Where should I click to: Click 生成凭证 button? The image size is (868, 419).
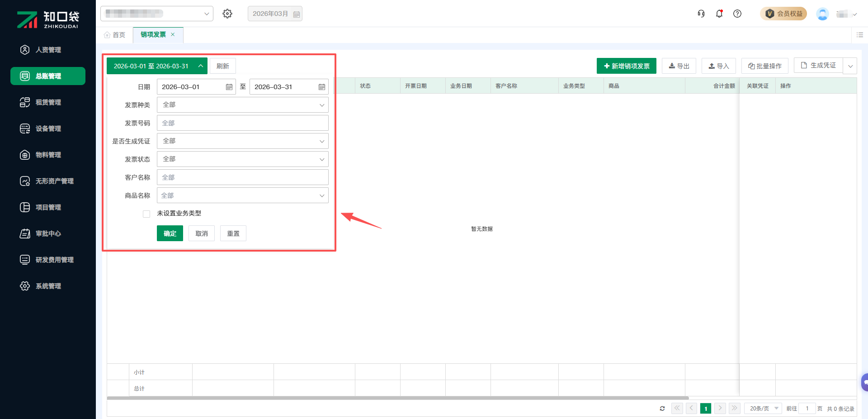coord(819,65)
